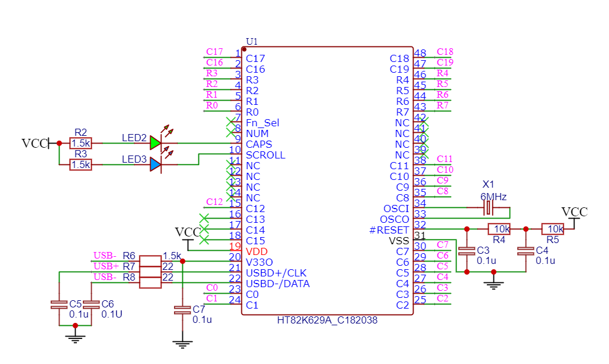Click the magenta R0 net label
Screen dimensions: 609x364
pos(212,105)
